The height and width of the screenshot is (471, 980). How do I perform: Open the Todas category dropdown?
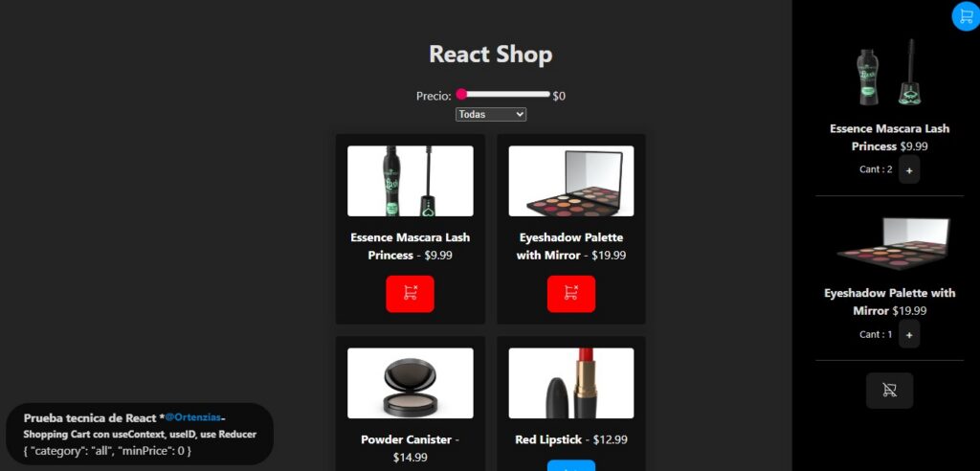(491, 115)
